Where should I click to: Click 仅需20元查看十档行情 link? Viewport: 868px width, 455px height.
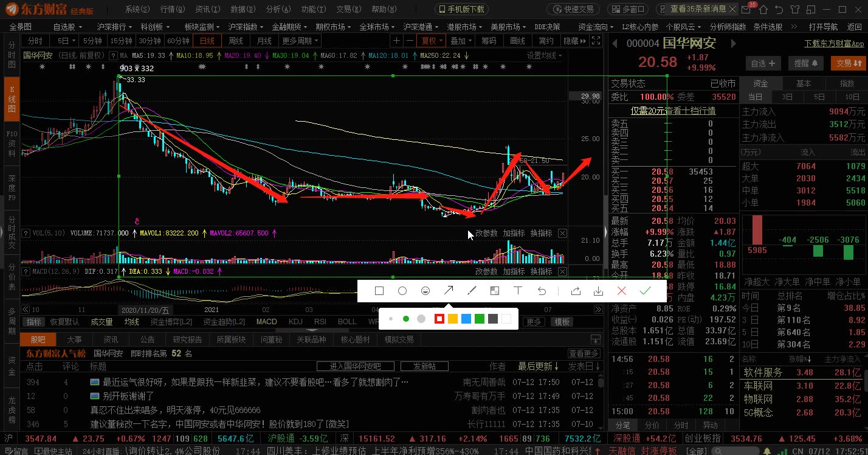coord(672,111)
